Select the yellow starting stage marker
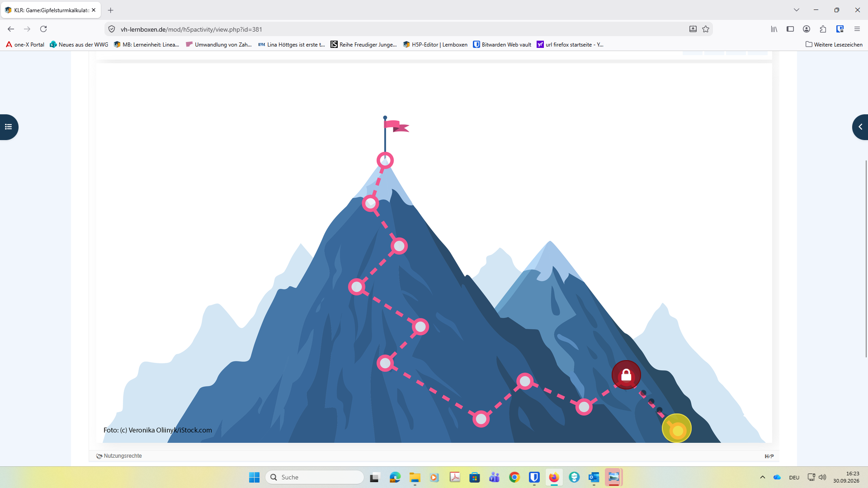This screenshot has height=488, width=868. [677, 429]
